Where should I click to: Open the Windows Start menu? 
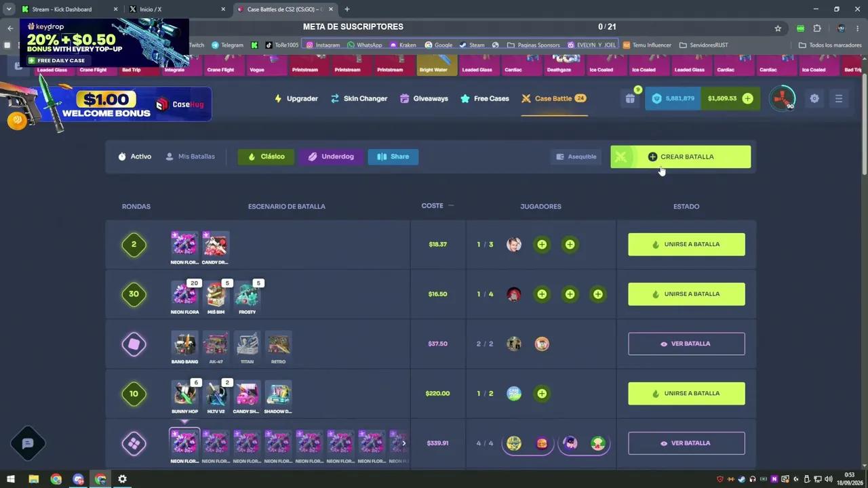pos(11,479)
